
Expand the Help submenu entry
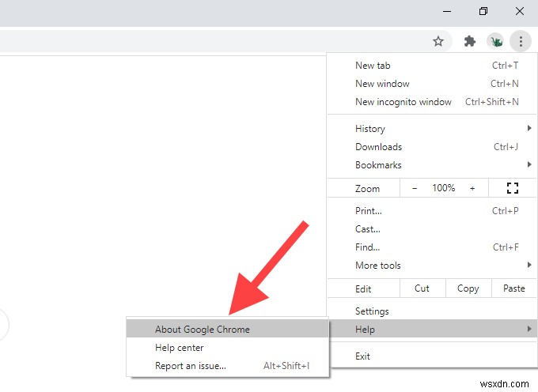tap(432, 330)
